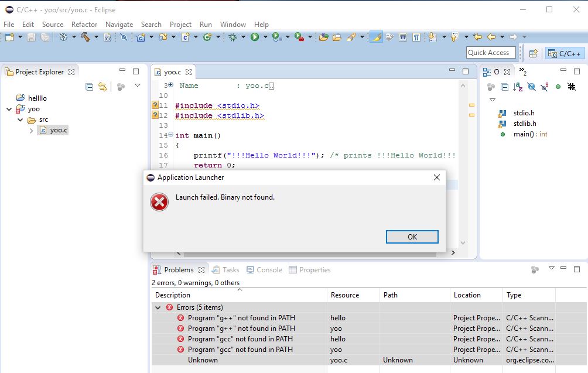The image size is (588, 373).
Task: Open the Refactor menu
Action: (84, 25)
